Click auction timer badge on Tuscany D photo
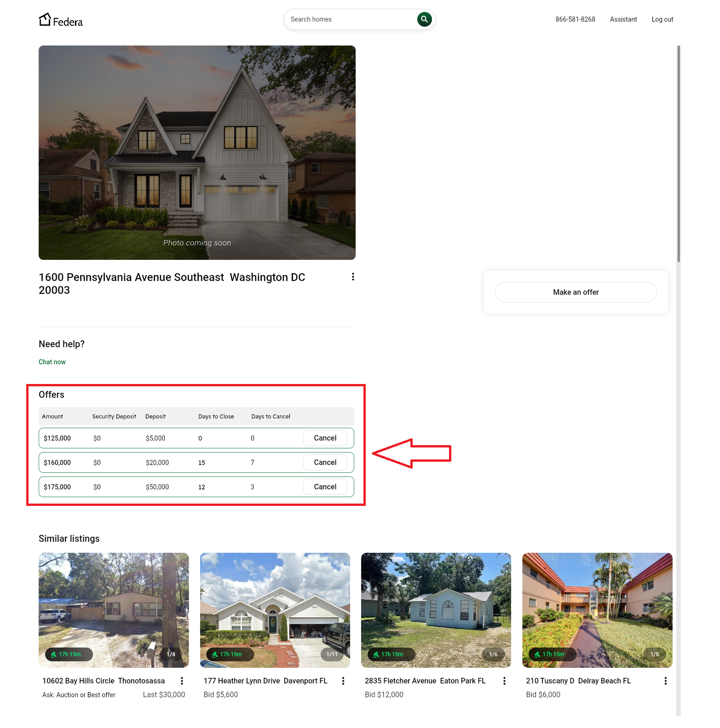The height and width of the screenshot is (728, 720). tap(553, 654)
